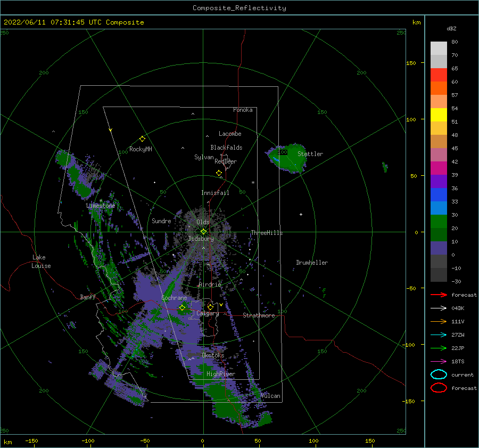Click the Lake Louise label
This screenshot has width=479, height=448.
[41, 262]
